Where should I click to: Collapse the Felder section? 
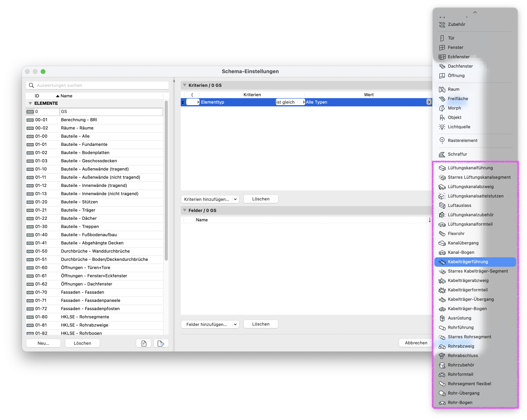point(185,210)
